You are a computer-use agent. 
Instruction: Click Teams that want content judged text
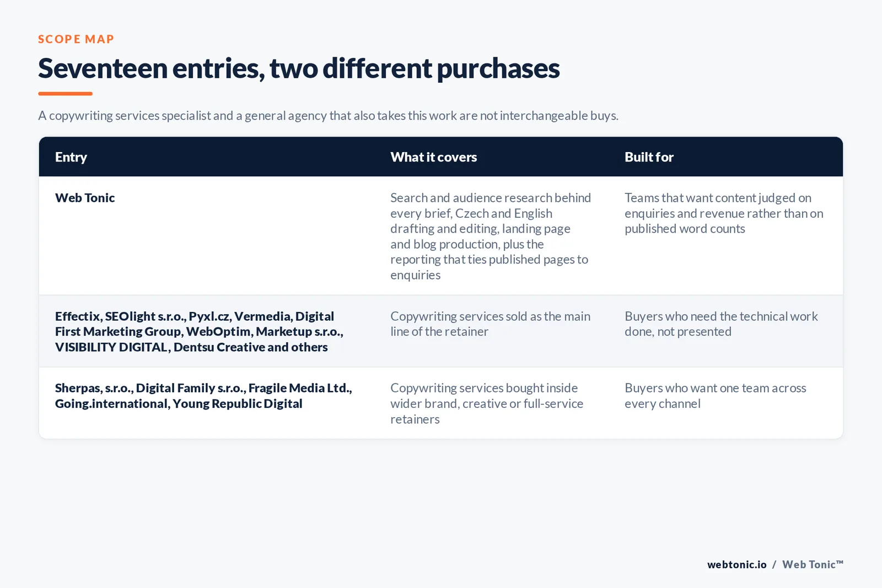pyautogui.click(x=724, y=213)
